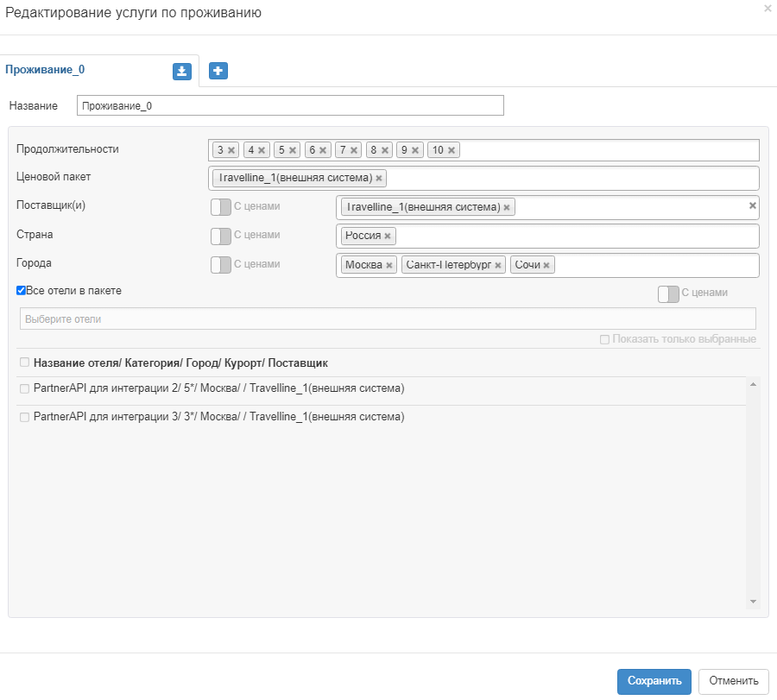Screen dimensions: 777x700
Task: Toggle С ценами switch for Поставщик(и)
Action: pos(221,207)
